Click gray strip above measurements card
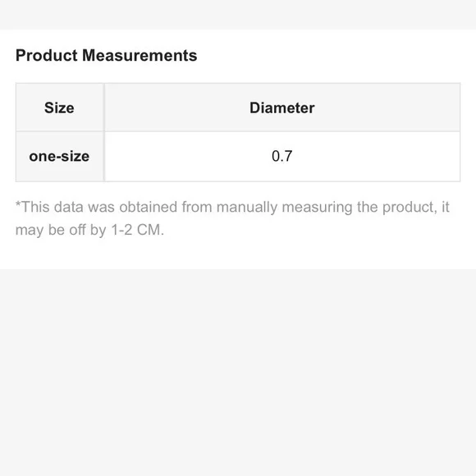This screenshot has width=476, height=476. (238, 15)
